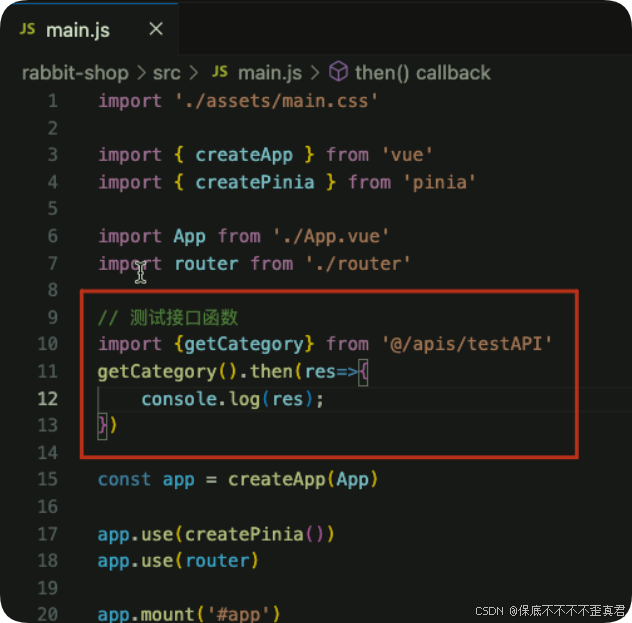Click './App.vue' import path
Image resolution: width=632 pixels, height=623 pixels.
click(x=331, y=236)
